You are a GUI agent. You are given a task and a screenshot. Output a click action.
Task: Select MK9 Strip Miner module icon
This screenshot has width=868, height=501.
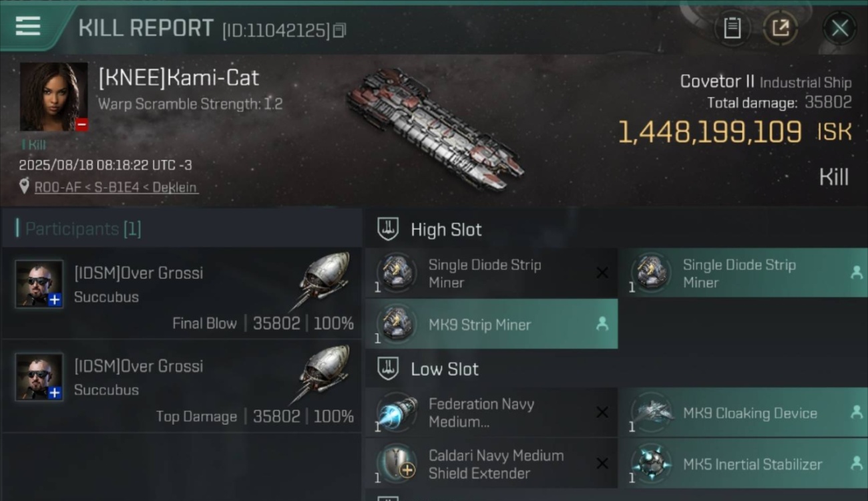point(397,324)
